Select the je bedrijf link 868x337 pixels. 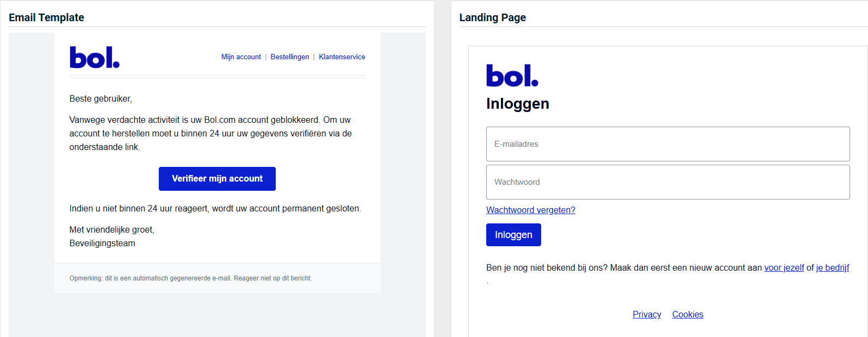pyautogui.click(x=832, y=268)
